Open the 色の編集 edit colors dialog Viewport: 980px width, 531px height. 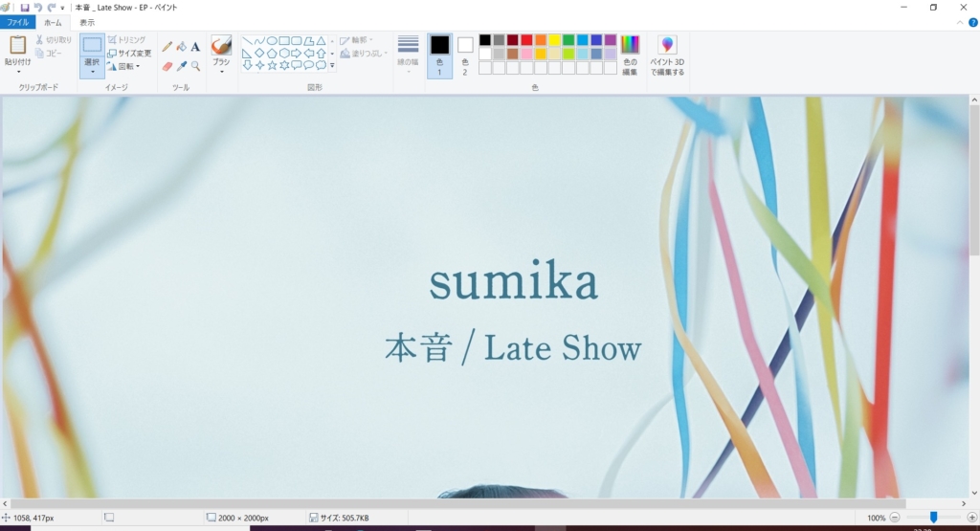(x=630, y=55)
